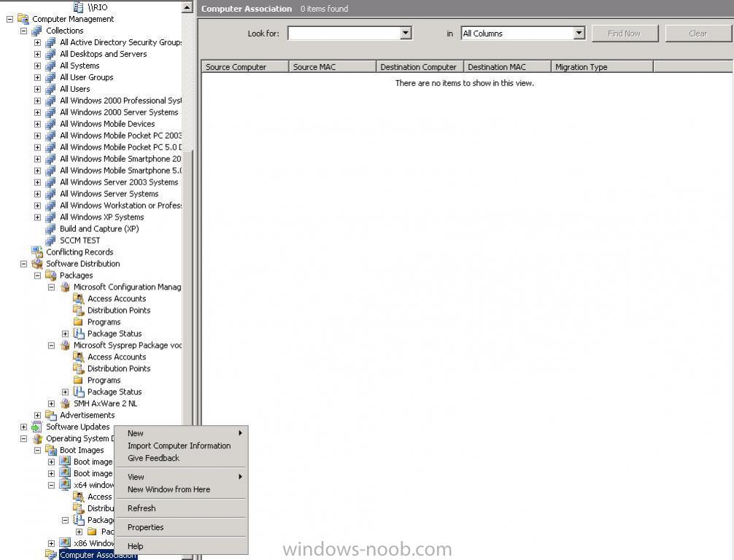Click the Software Distribution icon
734x560 pixels.
pos(37,264)
